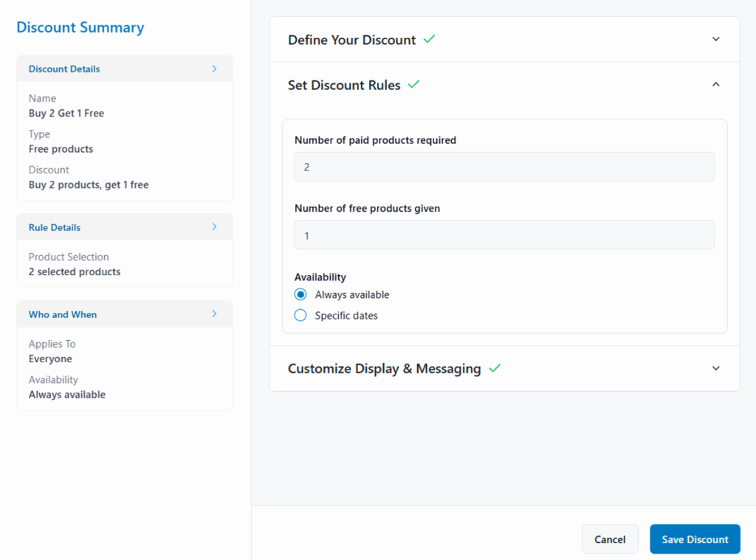Select the Always available radio button
756x560 pixels.
pos(300,294)
